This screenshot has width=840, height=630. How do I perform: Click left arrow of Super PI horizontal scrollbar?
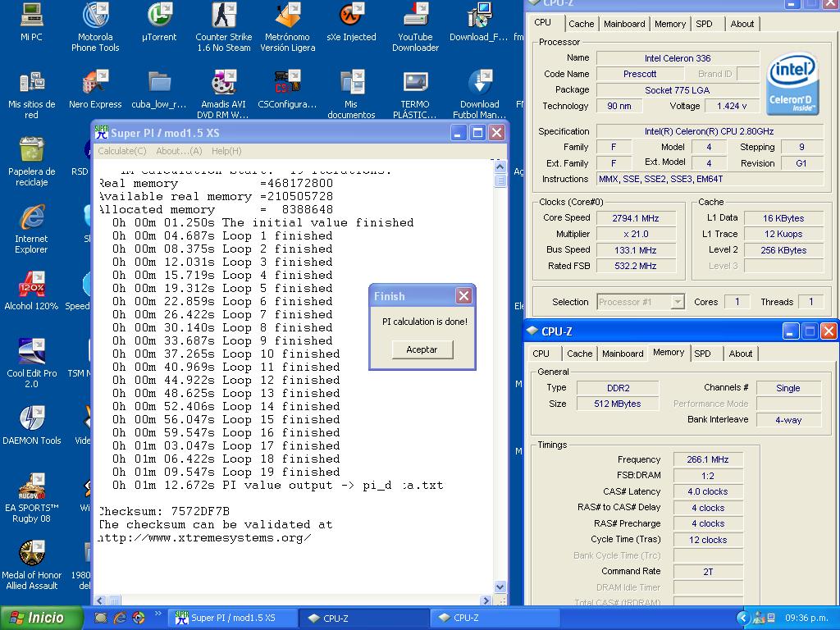click(100, 600)
